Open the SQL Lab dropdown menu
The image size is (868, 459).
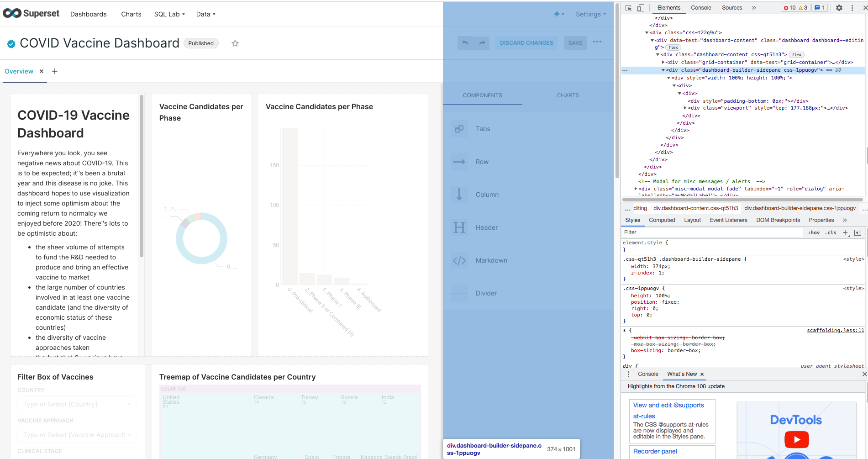point(169,14)
